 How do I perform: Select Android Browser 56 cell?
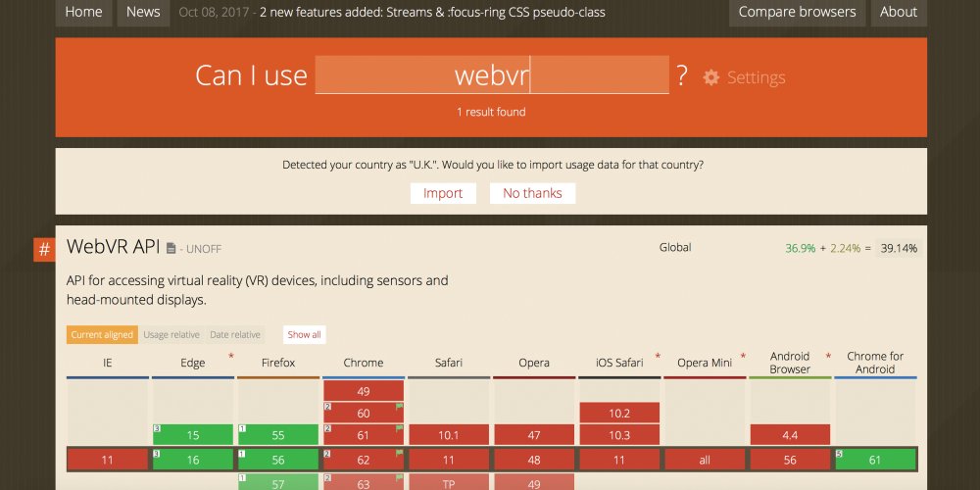(790, 460)
